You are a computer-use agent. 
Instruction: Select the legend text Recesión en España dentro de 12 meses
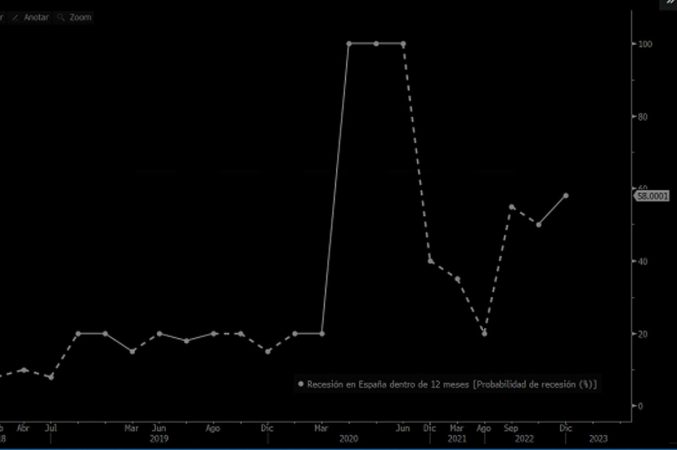coord(451,383)
